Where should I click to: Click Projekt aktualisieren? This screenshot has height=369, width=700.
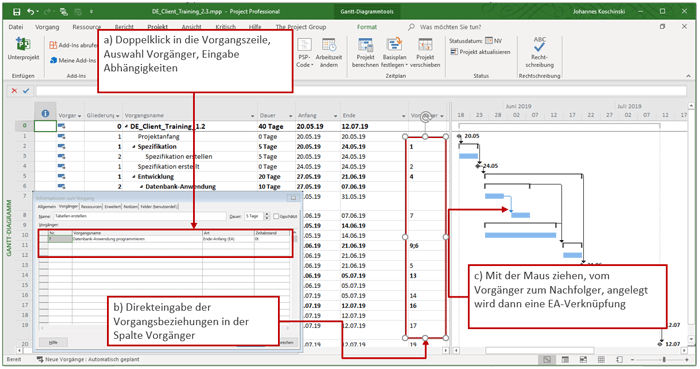[x=480, y=52]
